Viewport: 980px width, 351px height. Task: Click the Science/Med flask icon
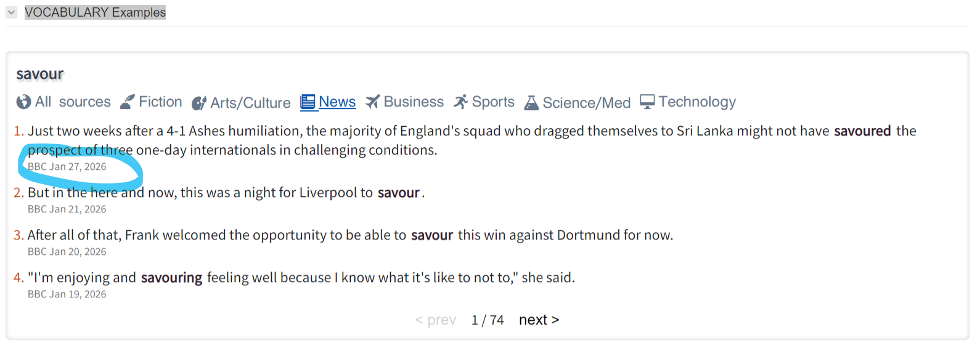[x=531, y=103]
